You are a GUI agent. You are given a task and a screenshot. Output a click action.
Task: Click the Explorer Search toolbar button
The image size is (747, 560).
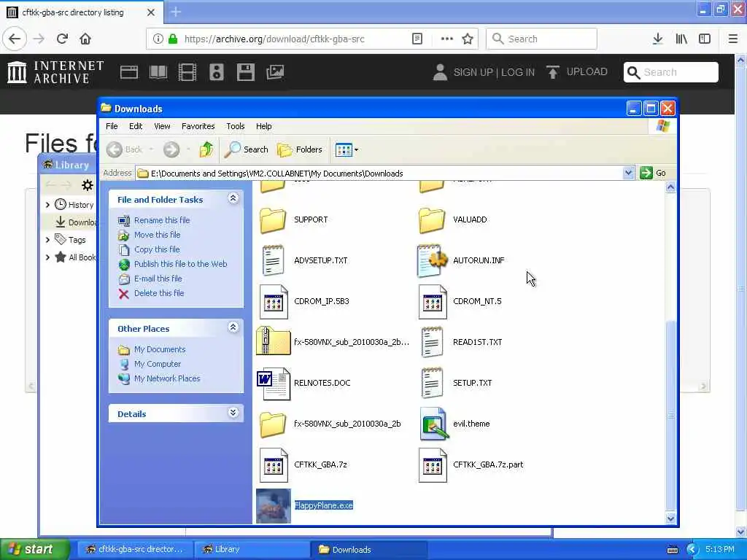(247, 149)
